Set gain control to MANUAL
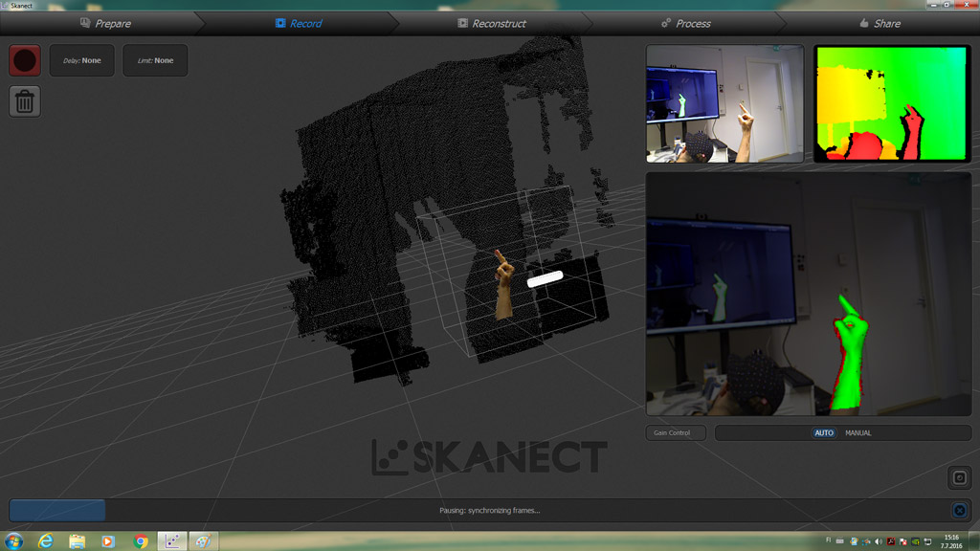 click(858, 433)
